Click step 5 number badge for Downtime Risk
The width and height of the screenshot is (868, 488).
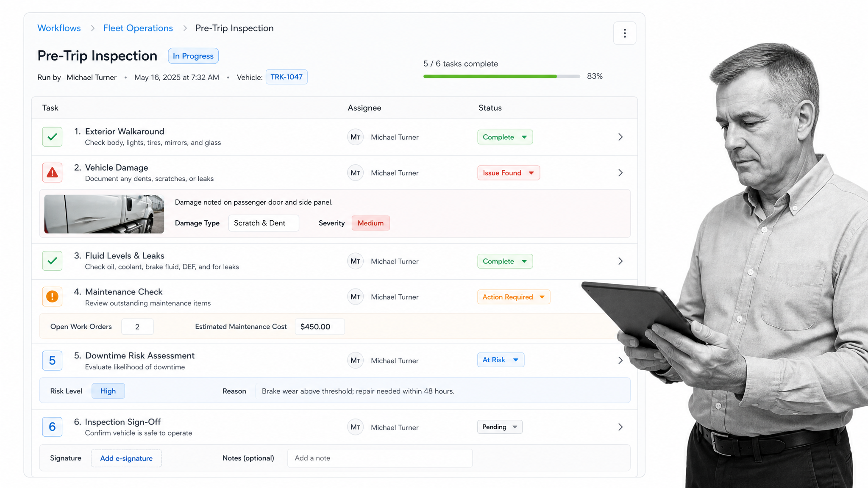(52, 360)
